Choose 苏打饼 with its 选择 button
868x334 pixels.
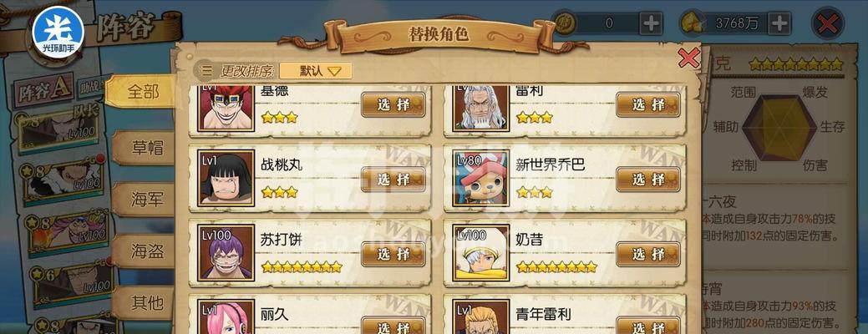(393, 255)
